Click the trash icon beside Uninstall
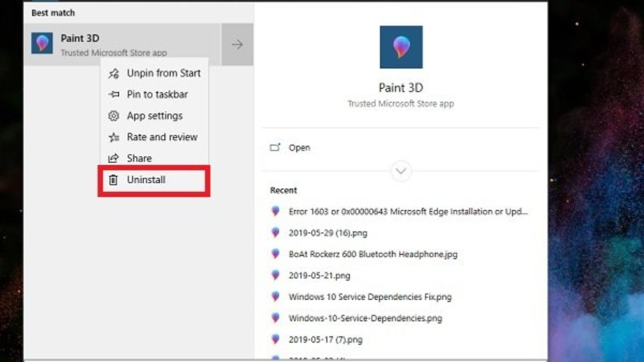 coord(113,180)
